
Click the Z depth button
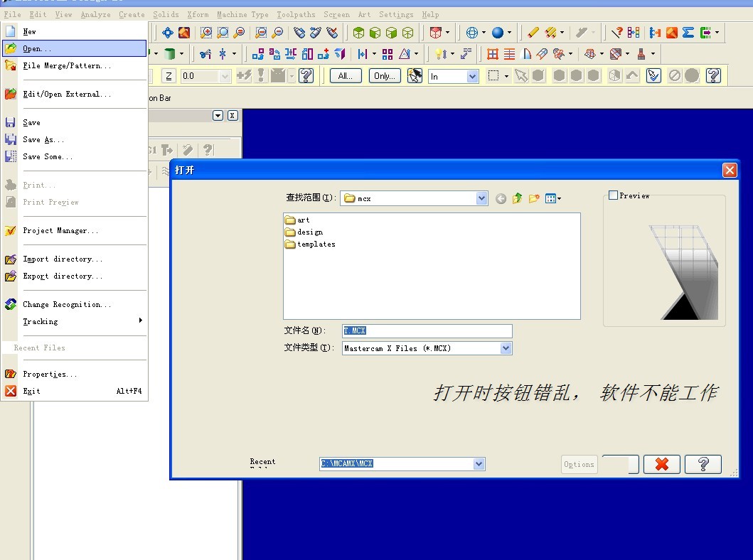pyautogui.click(x=169, y=76)
